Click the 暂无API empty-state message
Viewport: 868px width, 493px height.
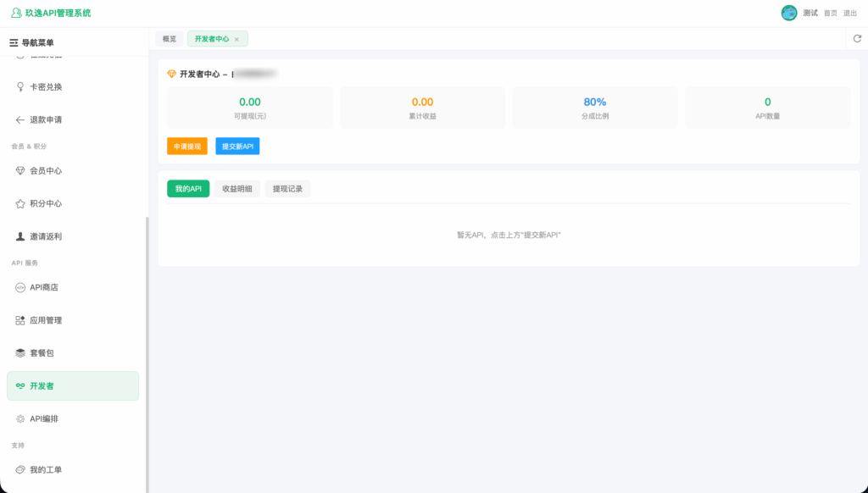(509, 235)
